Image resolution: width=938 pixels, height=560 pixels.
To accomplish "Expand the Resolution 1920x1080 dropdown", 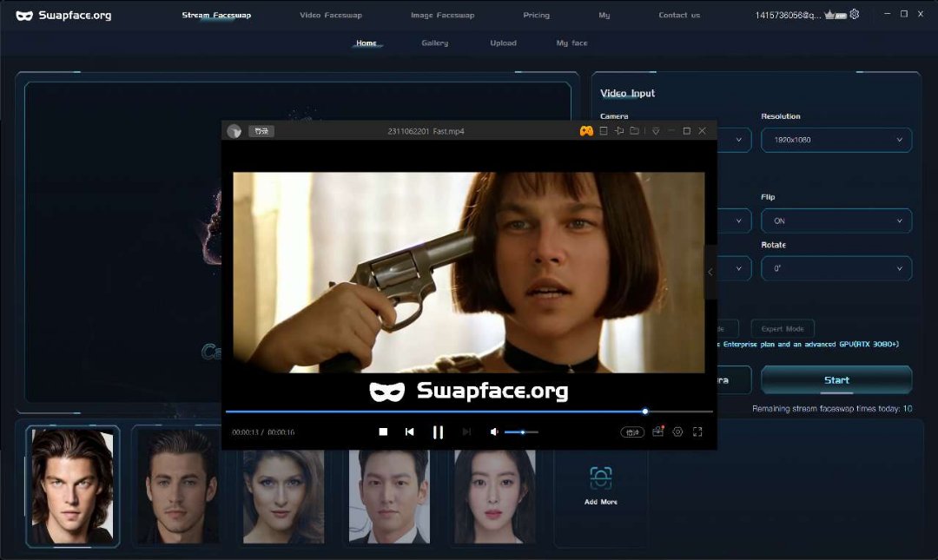I will pos(836,140).
